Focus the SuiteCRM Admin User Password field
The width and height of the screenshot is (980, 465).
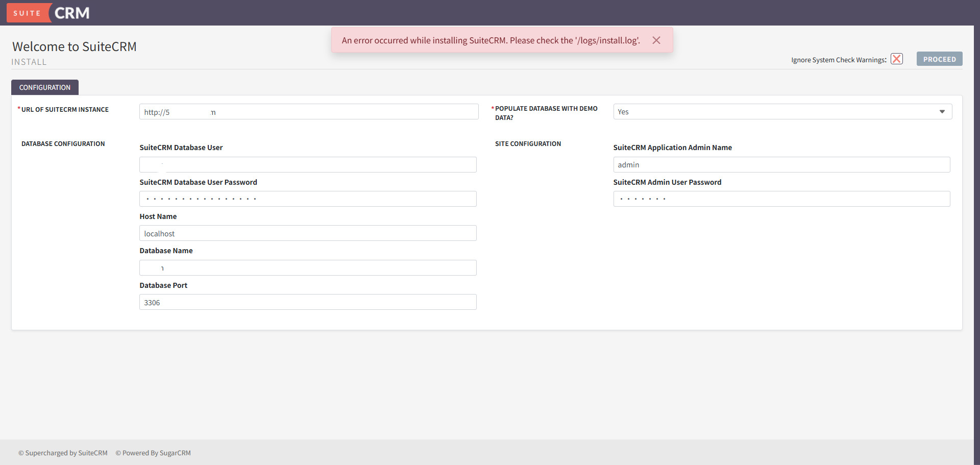781,199
